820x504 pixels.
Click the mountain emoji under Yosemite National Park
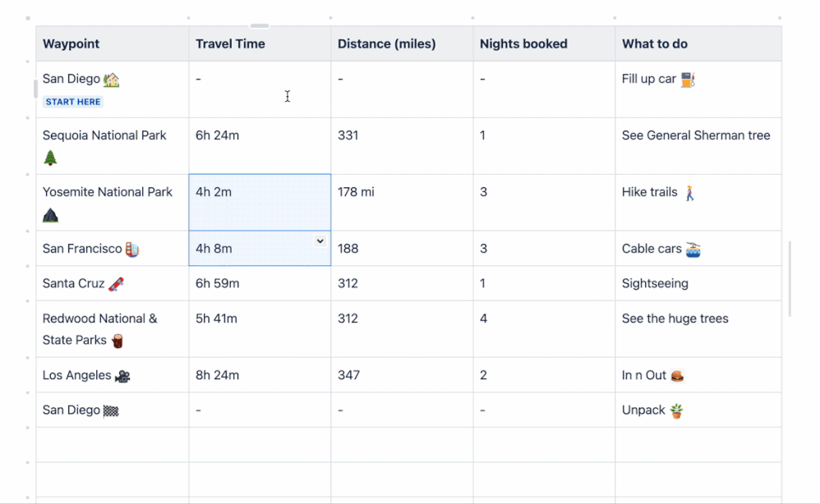(x=51, y=215)
